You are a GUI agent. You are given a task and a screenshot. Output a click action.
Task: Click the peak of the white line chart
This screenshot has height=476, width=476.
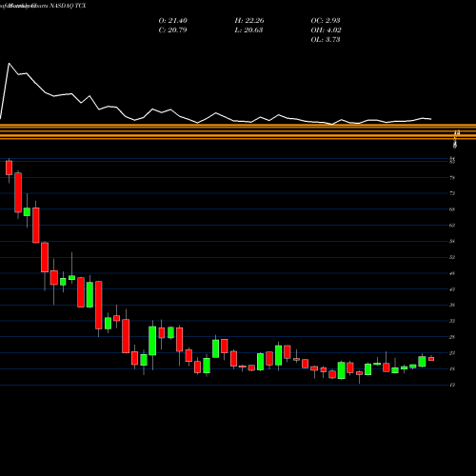click(x=9, y=64)
